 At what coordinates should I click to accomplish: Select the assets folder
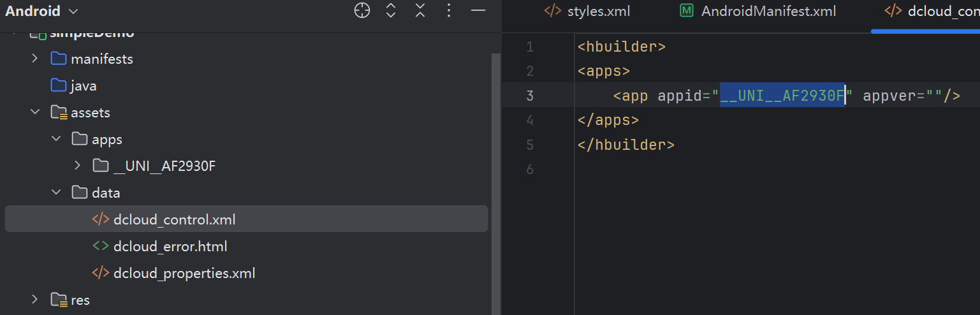coord(91,112)
